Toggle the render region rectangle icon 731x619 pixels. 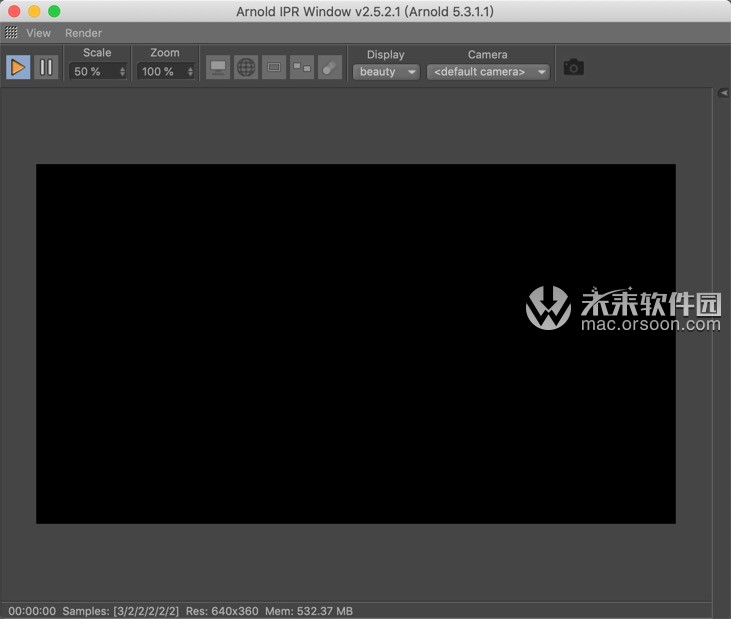coord(274,68)
